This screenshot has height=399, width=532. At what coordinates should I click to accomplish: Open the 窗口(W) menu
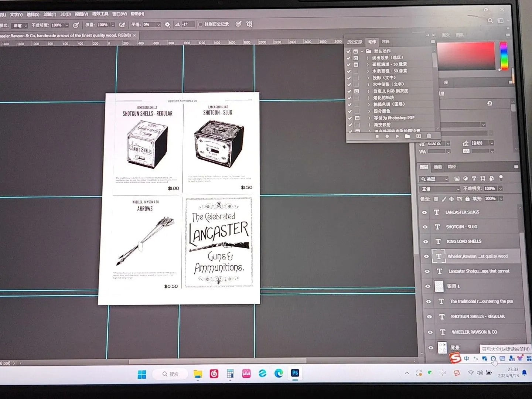click(x=119, y=14)
